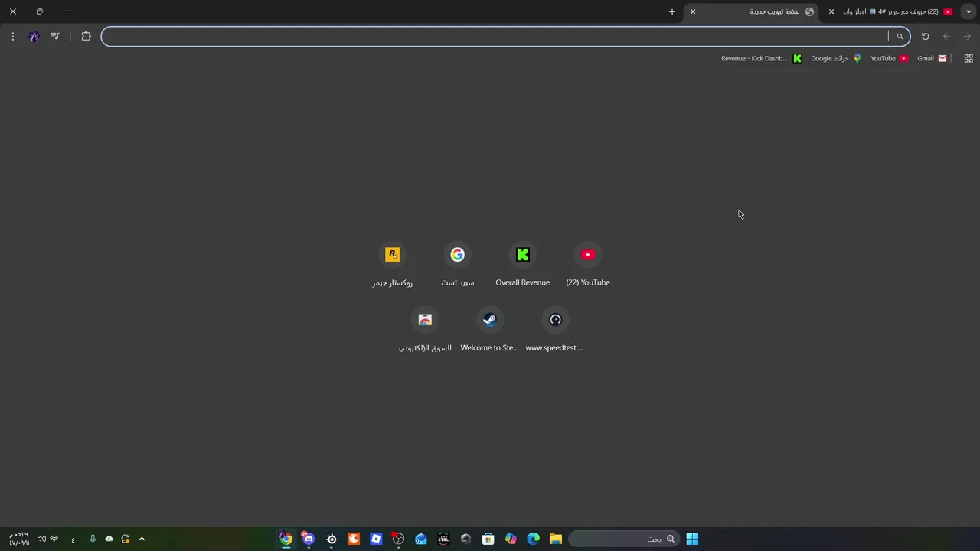Click the taskbar بحث search box
Viewport: 980px width, 551px height.
[624, 539]
